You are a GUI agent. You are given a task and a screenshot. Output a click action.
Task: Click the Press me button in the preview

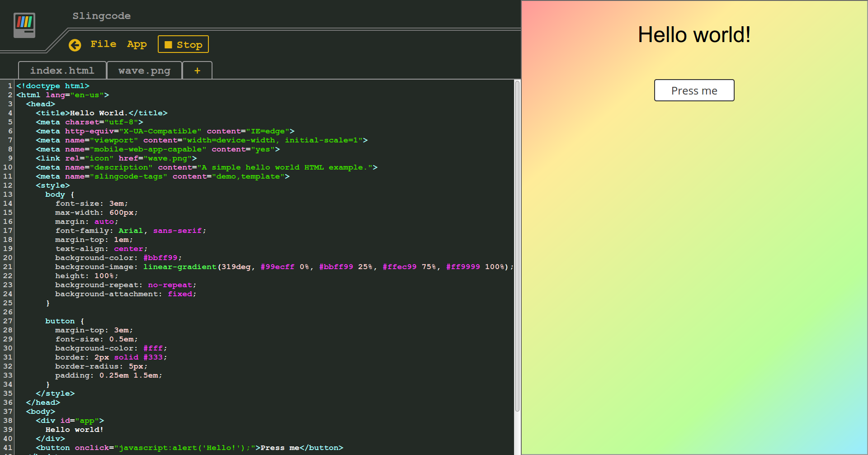pyautogui.click(x=694, y=90)
